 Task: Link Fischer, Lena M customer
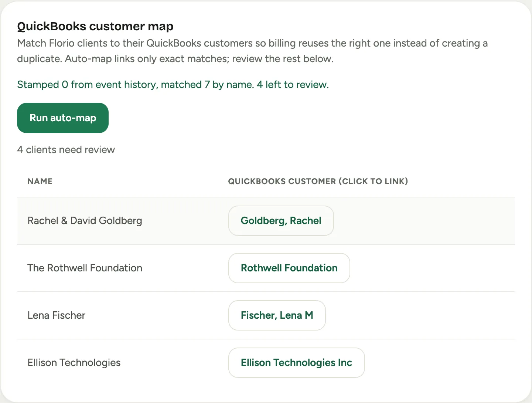277,315
